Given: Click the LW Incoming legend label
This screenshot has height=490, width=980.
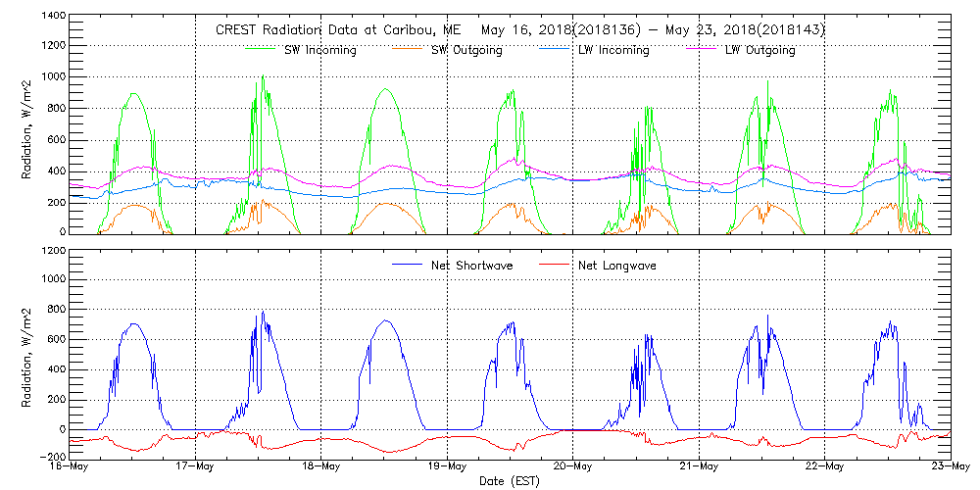Looking at the screenshot, I should point(613,50).
